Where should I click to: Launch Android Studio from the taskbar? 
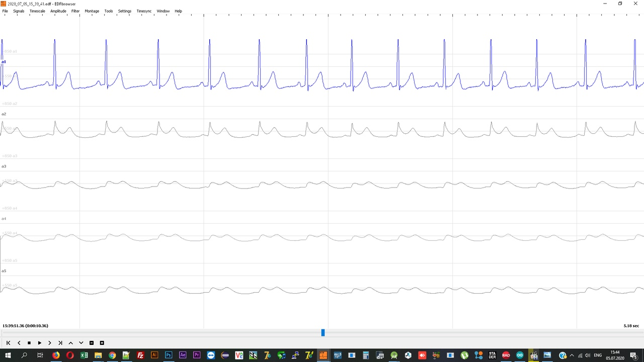pyautogui.click(x=394, y=355)
